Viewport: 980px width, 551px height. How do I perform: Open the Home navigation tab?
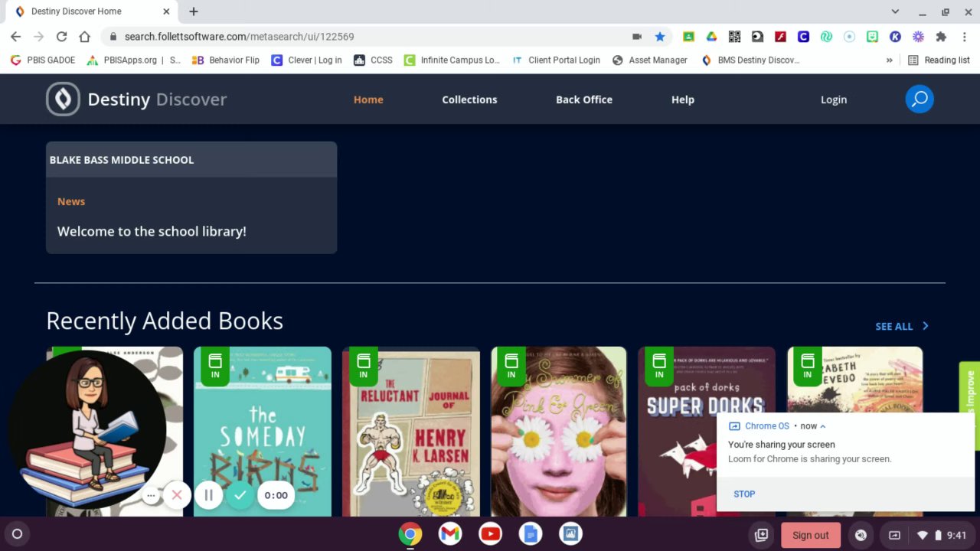368,99
